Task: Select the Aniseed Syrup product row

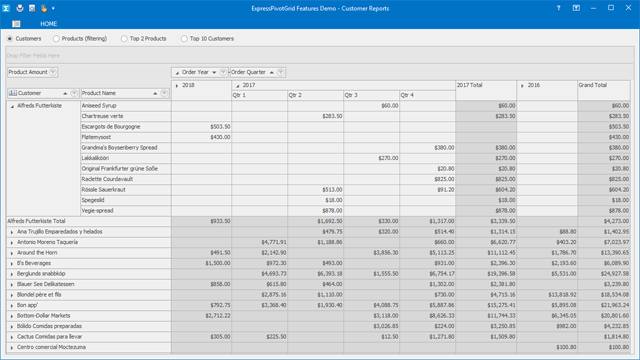Action: [x=126, y=106]
